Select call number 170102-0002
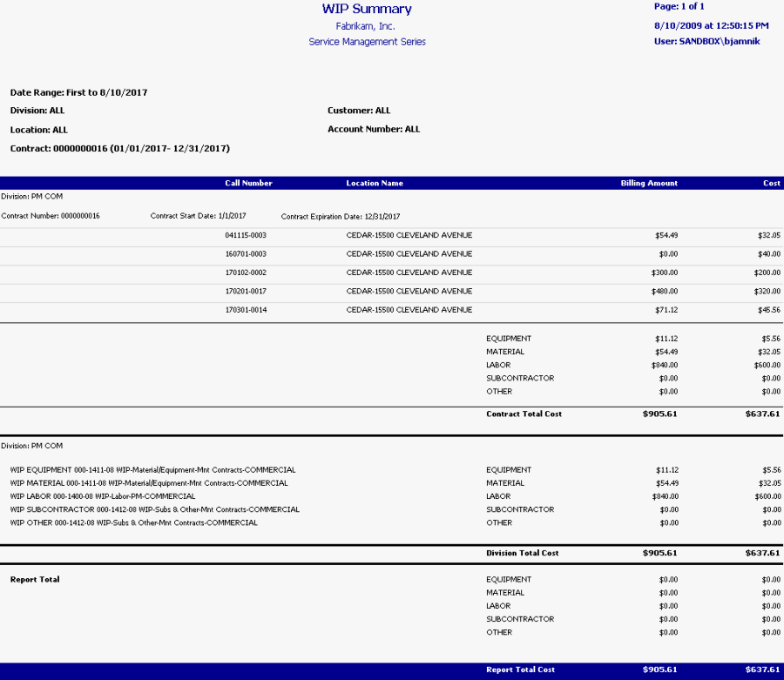This screenshot has width=784, height=680. click(246, 273)
